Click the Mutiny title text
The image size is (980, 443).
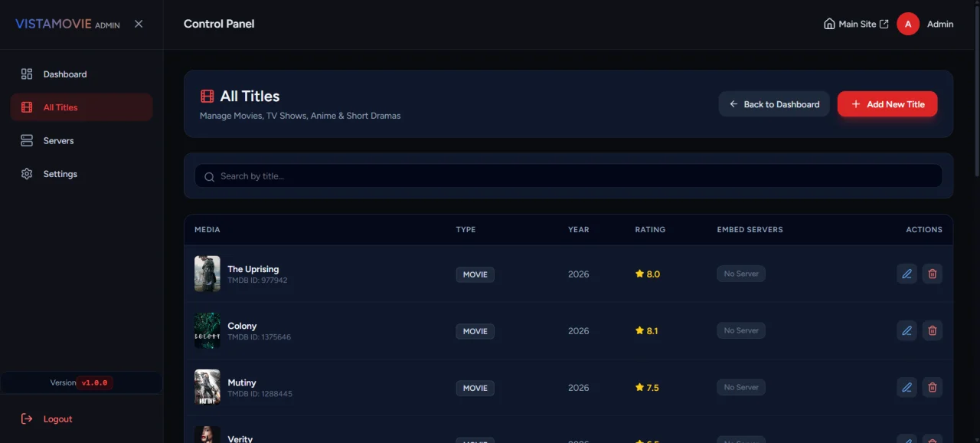click(242, 382)
